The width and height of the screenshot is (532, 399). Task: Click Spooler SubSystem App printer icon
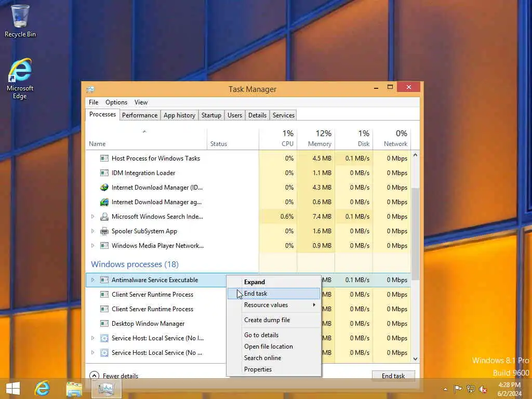tap(104, 231)
